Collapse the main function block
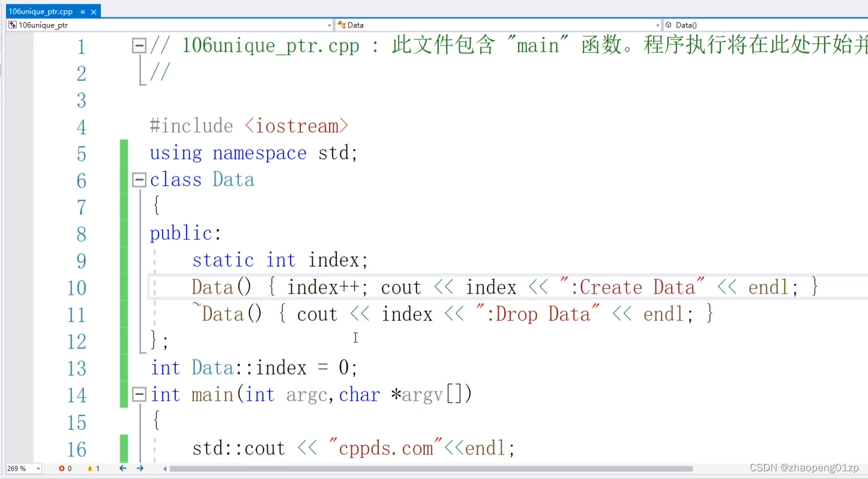The height and width of the screenshot is (479, 868). 139,394
